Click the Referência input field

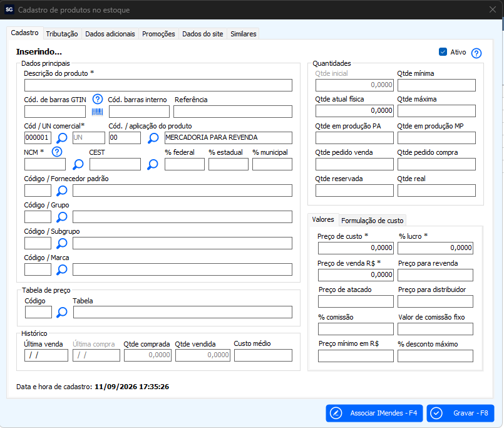click(233, 112)
